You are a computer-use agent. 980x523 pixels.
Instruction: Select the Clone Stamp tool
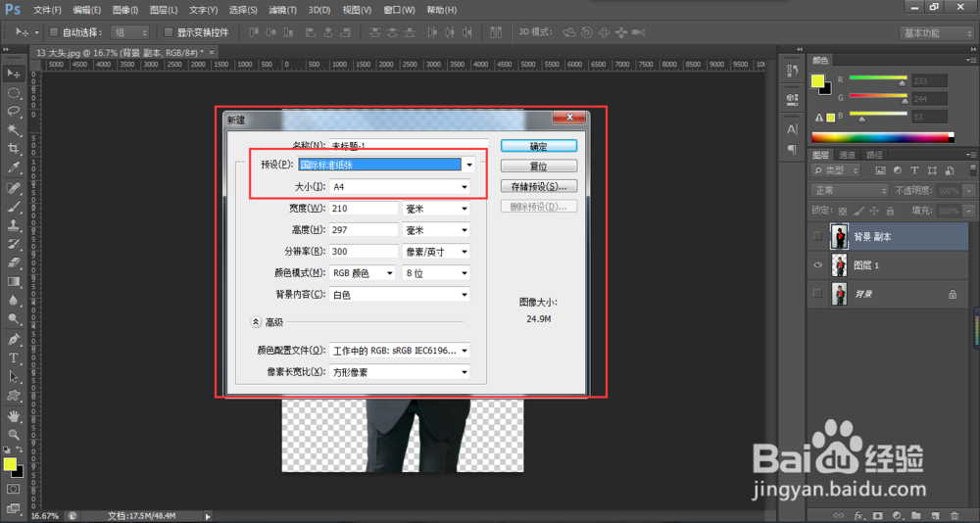click(x=13, y=225)
